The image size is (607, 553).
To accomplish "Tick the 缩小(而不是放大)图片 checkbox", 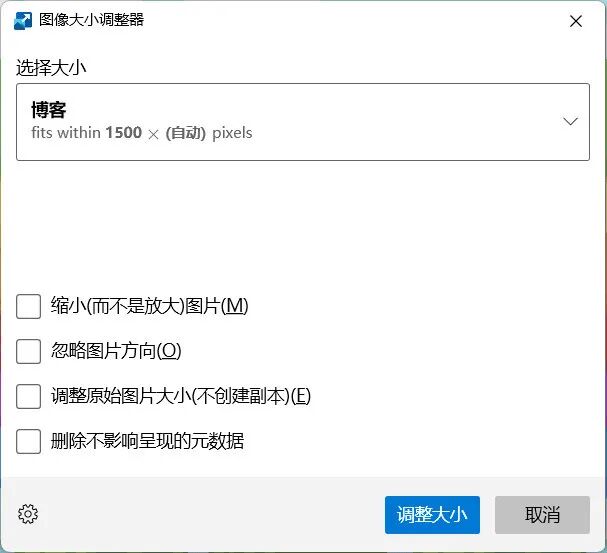I will pyautogui.click(x=28, y=306).
